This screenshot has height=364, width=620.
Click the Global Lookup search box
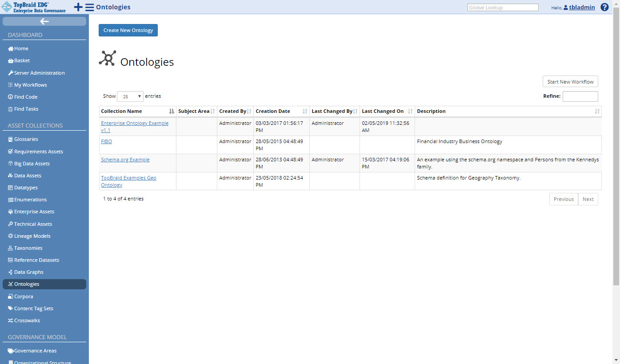click(503, 8)
